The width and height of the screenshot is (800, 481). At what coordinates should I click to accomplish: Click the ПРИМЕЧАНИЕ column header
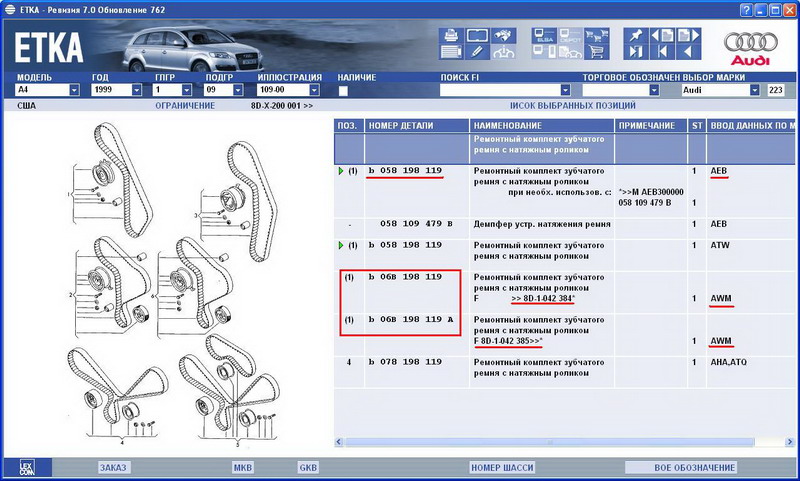pos(651,125)
